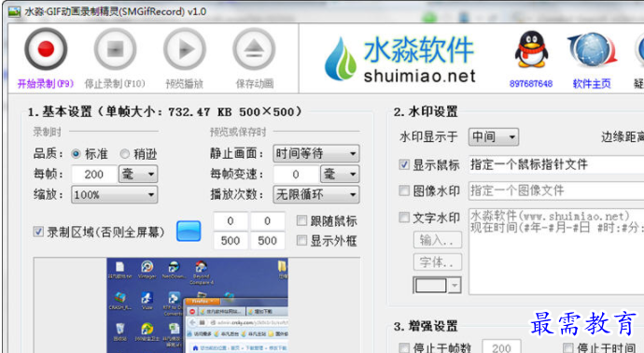Open the 静止画面 时间等待 dropdown
The image size is (644, 353).
[315, 154]
